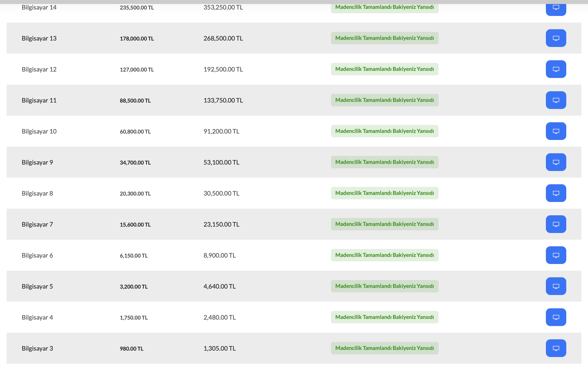Click the monitor button for Bilgisayar 3

click(556, 348)
